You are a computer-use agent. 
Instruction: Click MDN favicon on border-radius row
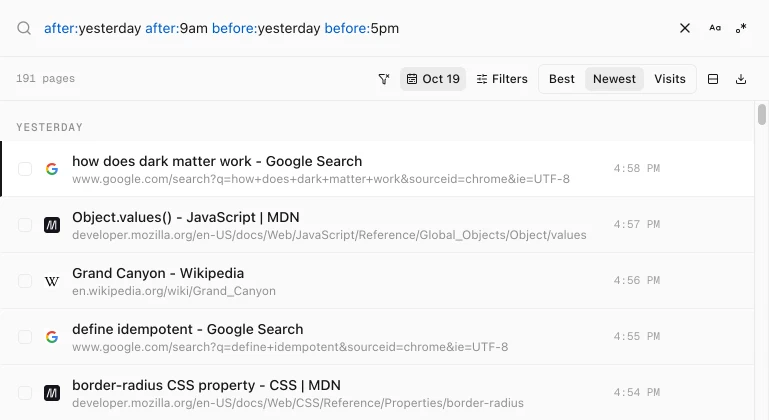pyautogui.click(x=52, y=393)
